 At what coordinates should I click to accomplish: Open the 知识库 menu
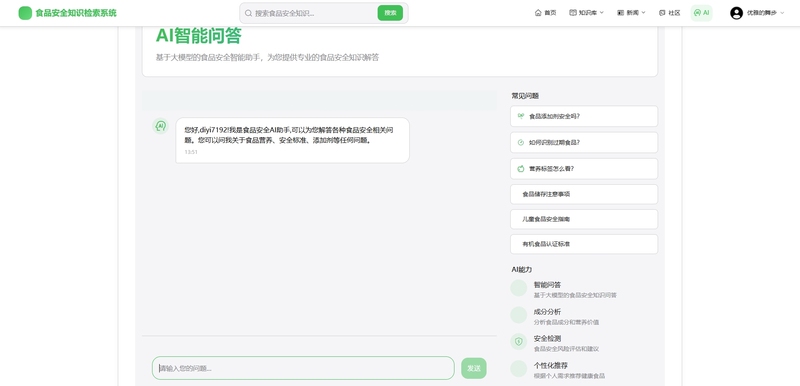pos(587,13)
